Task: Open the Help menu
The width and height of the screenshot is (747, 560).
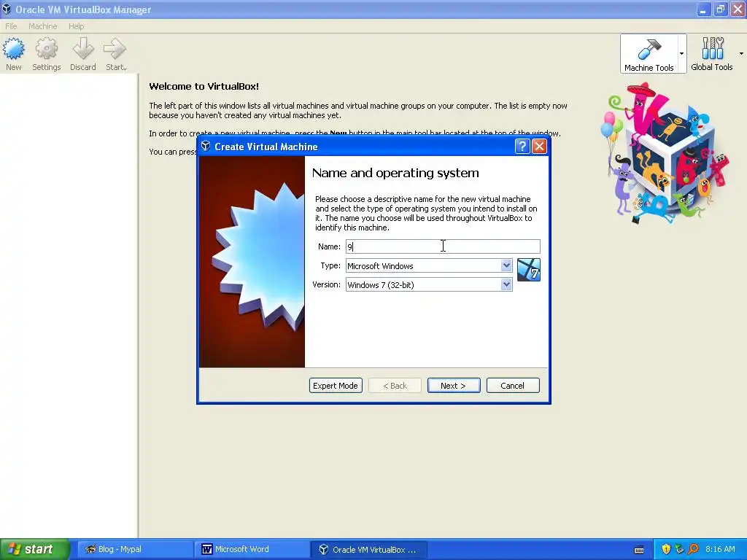Action: [76, 26]
